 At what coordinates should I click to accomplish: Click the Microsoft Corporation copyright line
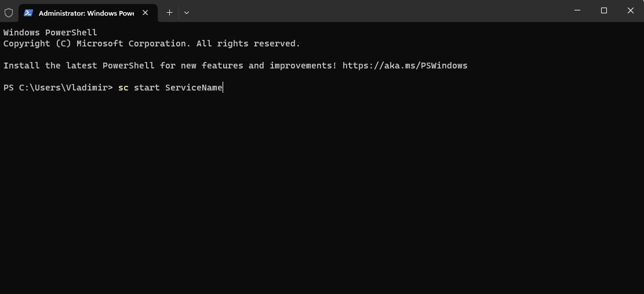coord(151,43)
